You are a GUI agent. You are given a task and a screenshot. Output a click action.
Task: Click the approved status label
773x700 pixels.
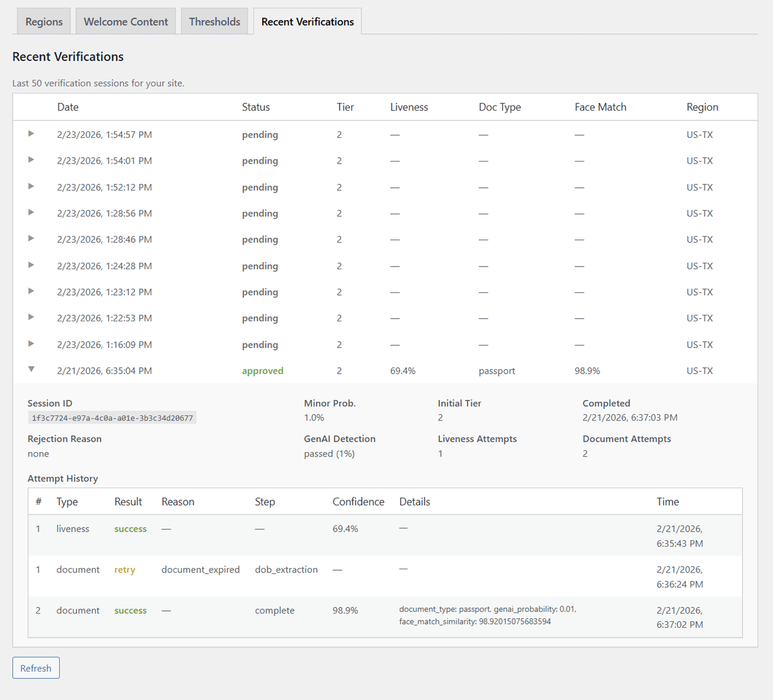[x=262, y=371]
